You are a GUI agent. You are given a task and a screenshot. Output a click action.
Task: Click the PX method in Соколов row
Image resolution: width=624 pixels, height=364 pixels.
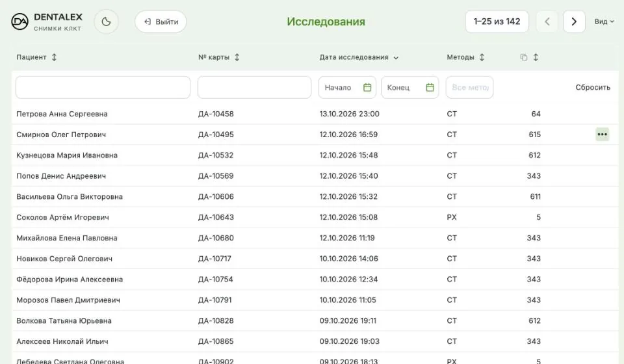(451, 217)
